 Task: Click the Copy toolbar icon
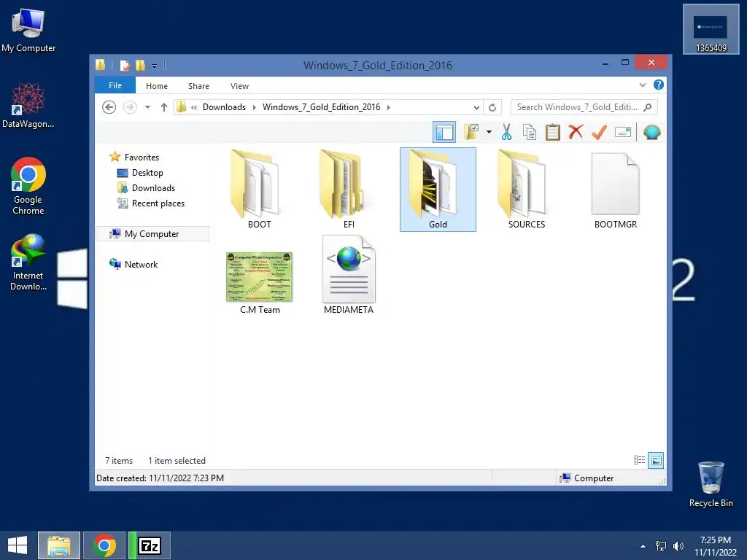530,132
